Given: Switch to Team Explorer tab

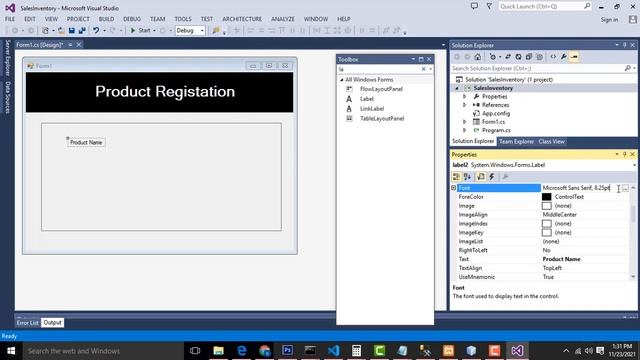Looking at the screenshot, I should pyautogui.click(x=516, y=142).
